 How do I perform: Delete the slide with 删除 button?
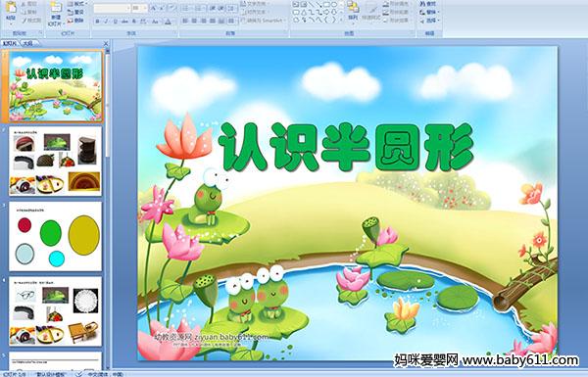[x=75, y=21]
